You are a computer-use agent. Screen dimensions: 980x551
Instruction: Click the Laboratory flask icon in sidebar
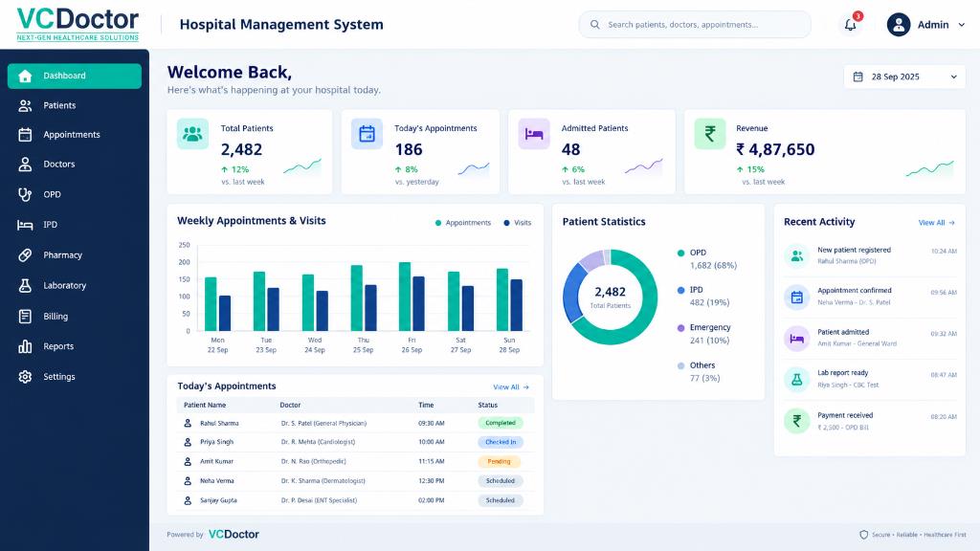[25, 285]
